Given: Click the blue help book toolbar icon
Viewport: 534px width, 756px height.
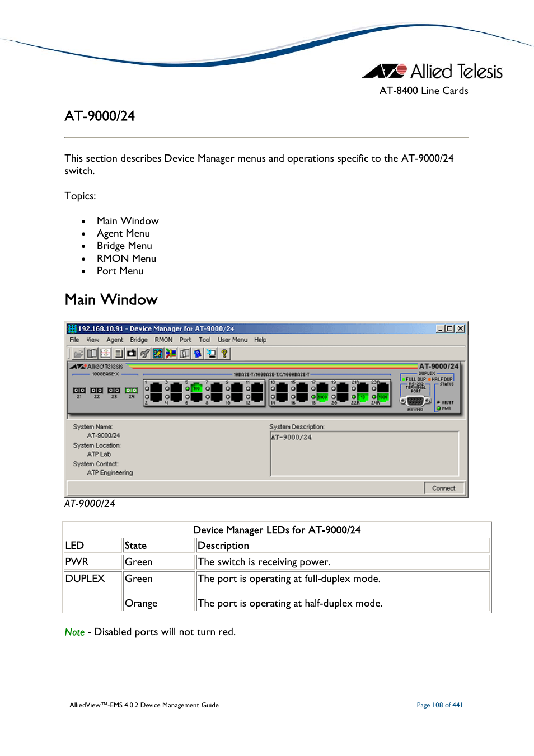Looking at the screenshot, I should (197, 354).
